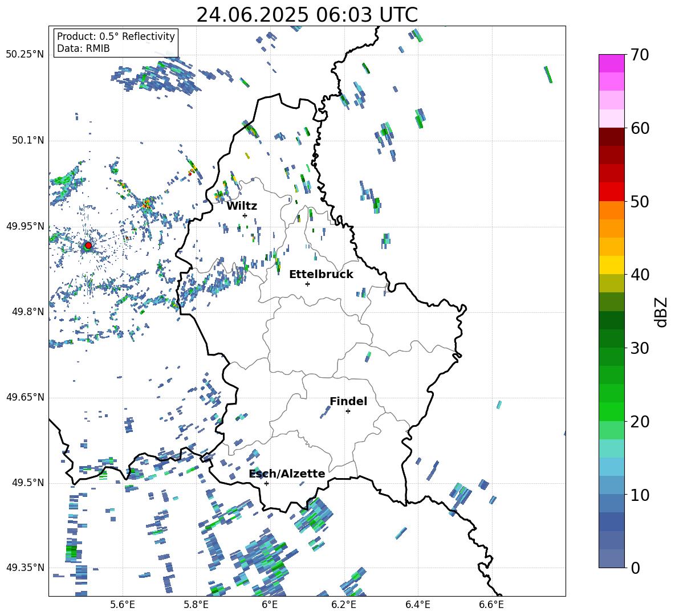Click the Wiltz station cross marker
Image resolution: width=675 pixels, height=616 pixels.
point(245,215)
